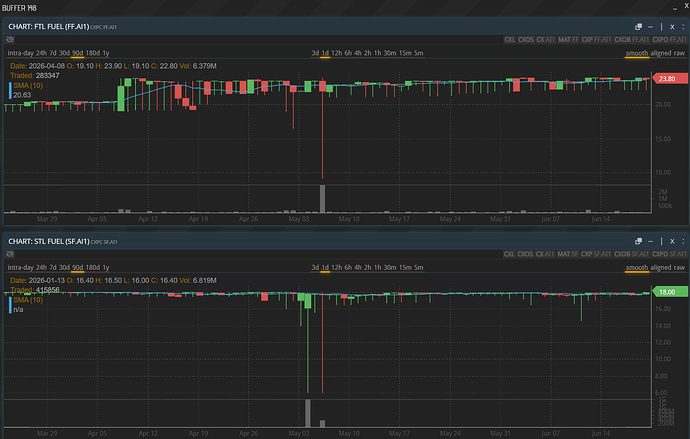Open the MAT SF context command
The image size is (690, 439).
568,254
